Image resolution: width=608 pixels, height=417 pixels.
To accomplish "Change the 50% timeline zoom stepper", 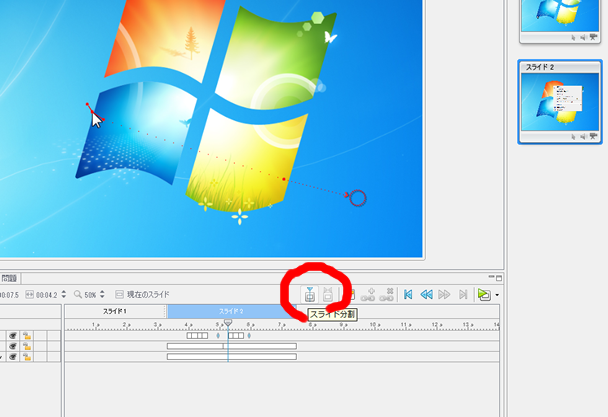I will click(102, 295).
